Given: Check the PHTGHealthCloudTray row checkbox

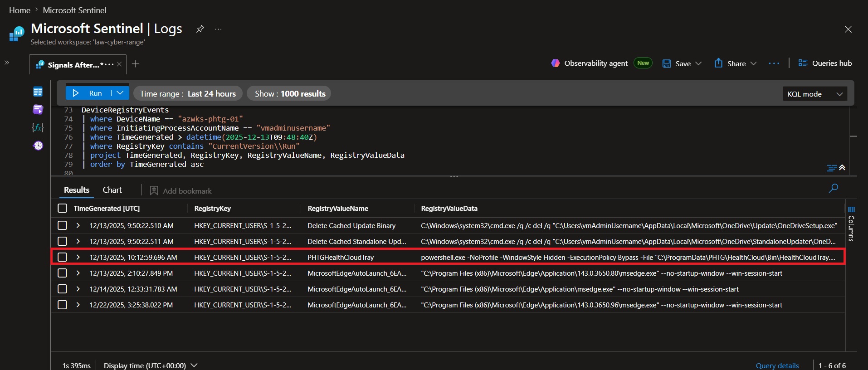Looking at the screenshot, I should [x=63, y=257].
